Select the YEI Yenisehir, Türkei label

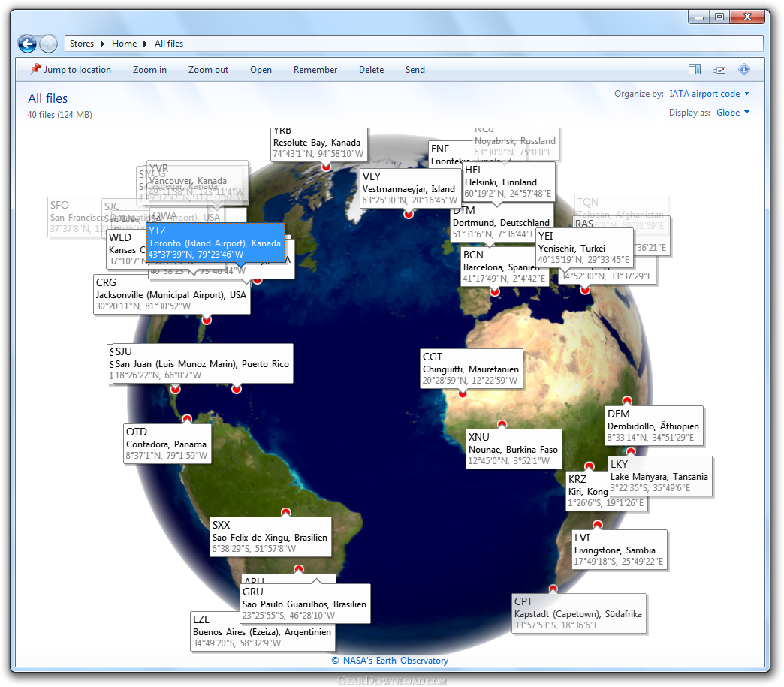(584, 248)
